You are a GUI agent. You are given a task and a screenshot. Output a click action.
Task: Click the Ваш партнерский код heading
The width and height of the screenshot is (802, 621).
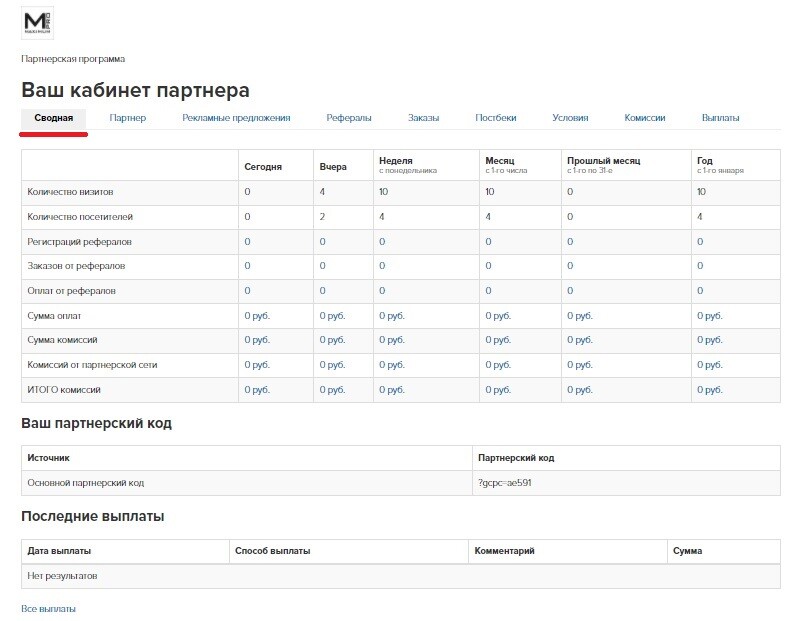[97, 424]
